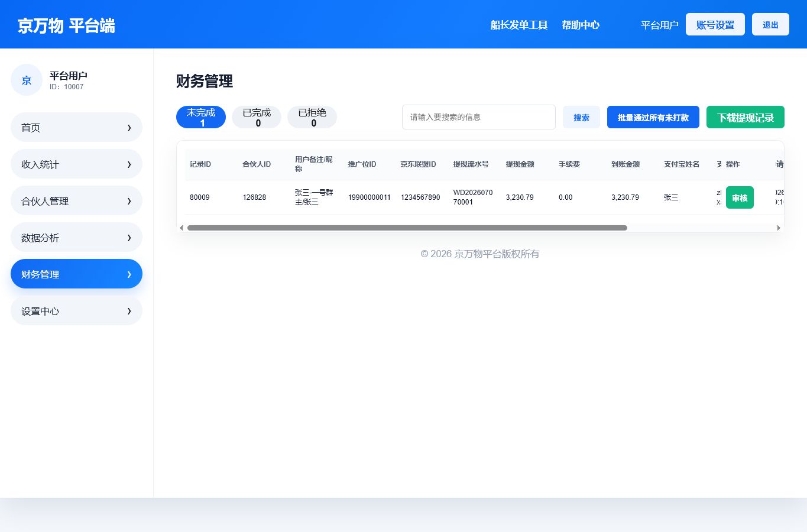The height and width of the screenshot is (532, 807).
Task: Click the 账号设置 button
Action: pyautogui.click(x=715, y=24)
